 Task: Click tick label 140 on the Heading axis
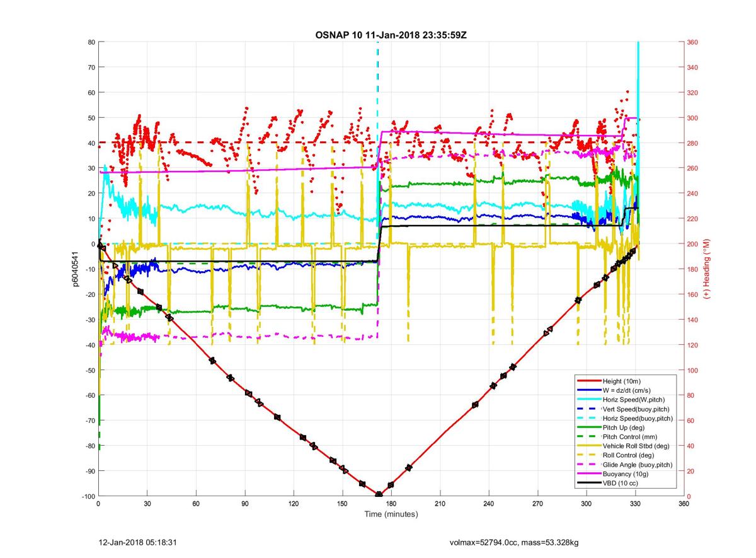tap(693, 320)
